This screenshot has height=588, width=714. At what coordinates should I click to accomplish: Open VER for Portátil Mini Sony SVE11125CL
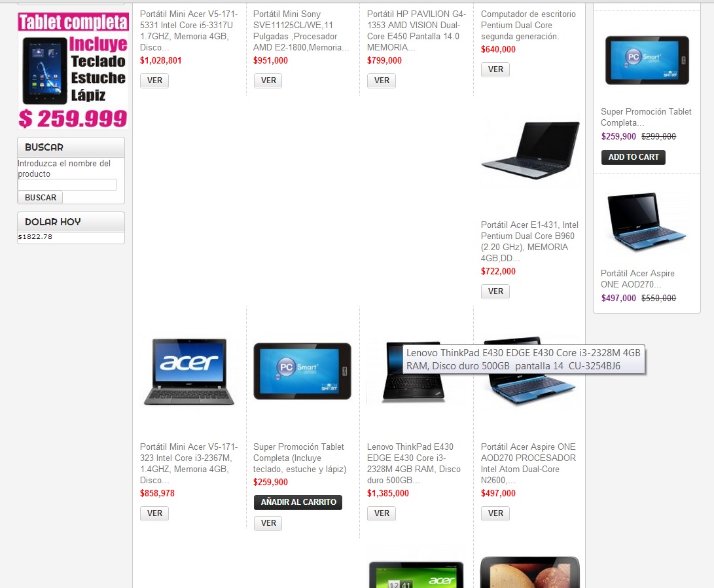(268, 81)
